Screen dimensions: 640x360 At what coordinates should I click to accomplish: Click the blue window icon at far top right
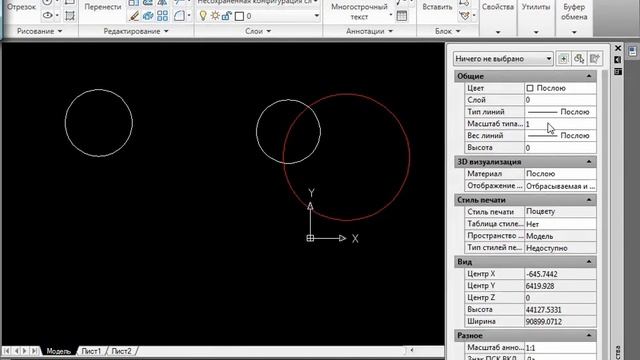coord(632,51)
